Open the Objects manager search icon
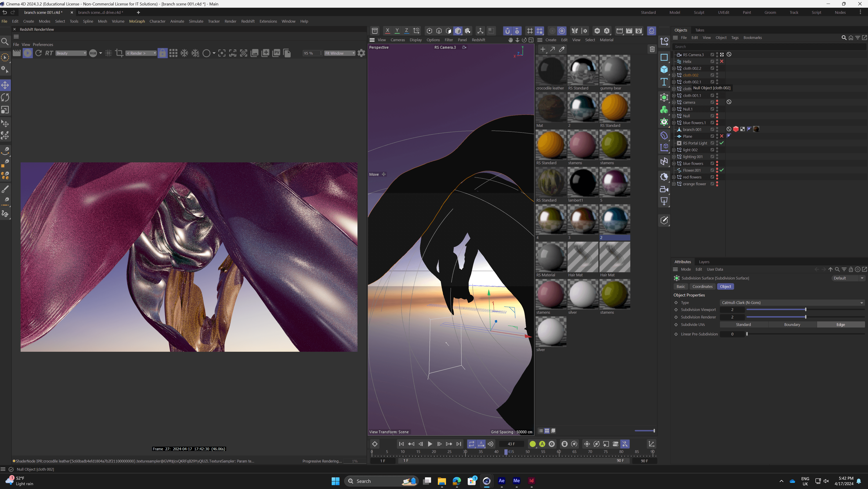Screen dimensions: 868x489 [x=844, y=38]
